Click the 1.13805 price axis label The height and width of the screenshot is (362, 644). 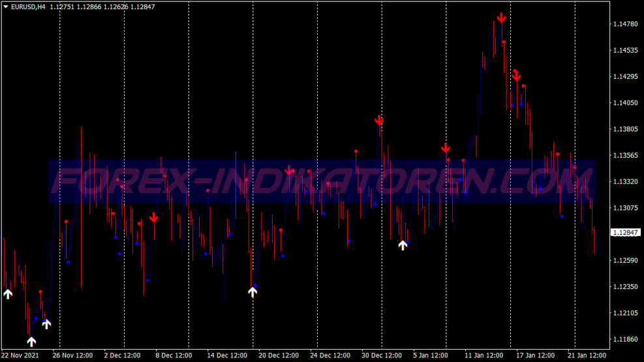pyautogui.click(x=626, y=129)
